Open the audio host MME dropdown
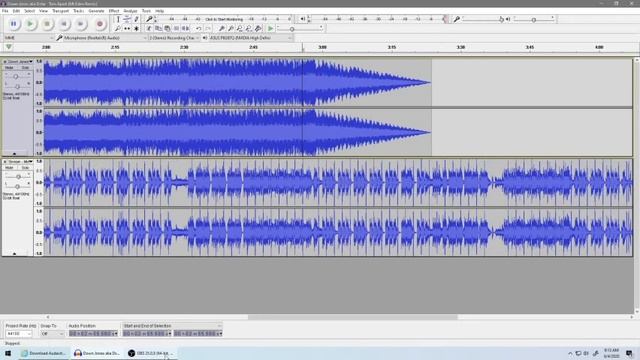Image resolution: width=640 pixels, height=360 pixels. (x=29, y=38)
